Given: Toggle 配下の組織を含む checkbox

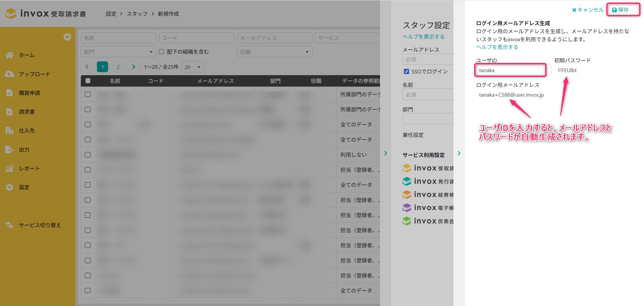Looking at the screenshot, I should click(x=161, y=52).
